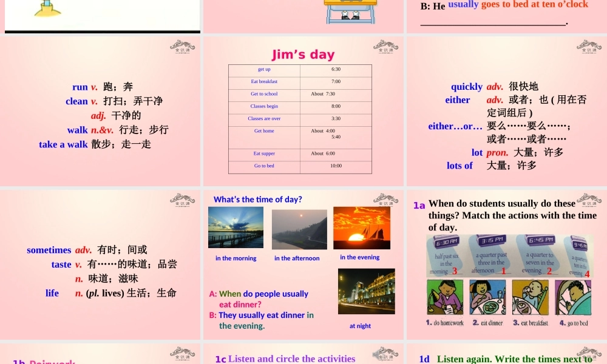607x364 pixels.
Task: Click the '10:00' time cell
Action: click(336, 167)
